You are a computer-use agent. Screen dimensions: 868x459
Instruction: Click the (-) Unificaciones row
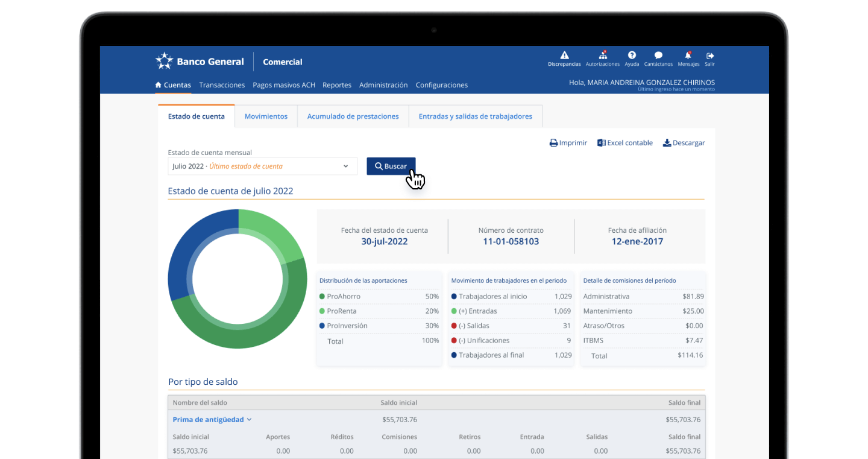click(x=511, y=341)
